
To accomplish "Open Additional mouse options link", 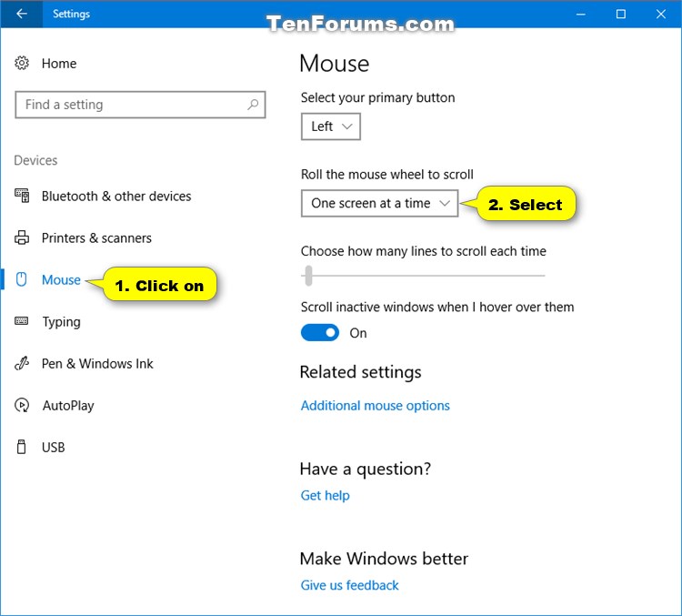I will click(x=375, y=406).
